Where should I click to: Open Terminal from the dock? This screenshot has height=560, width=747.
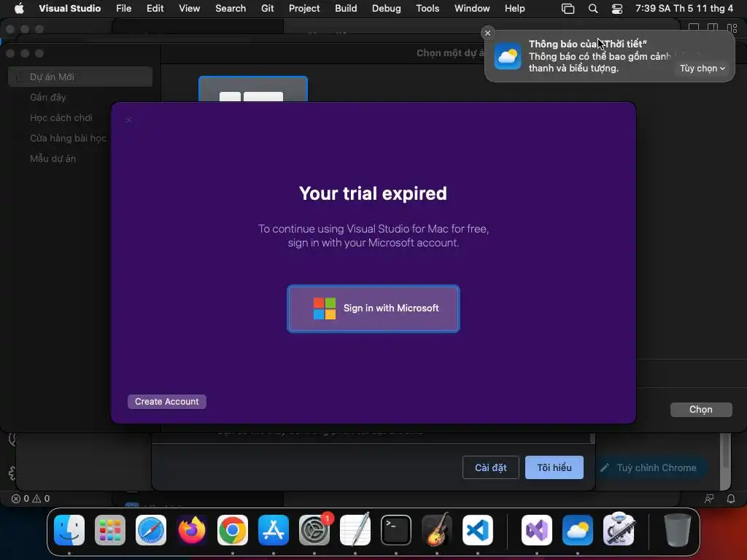point(396,530)
